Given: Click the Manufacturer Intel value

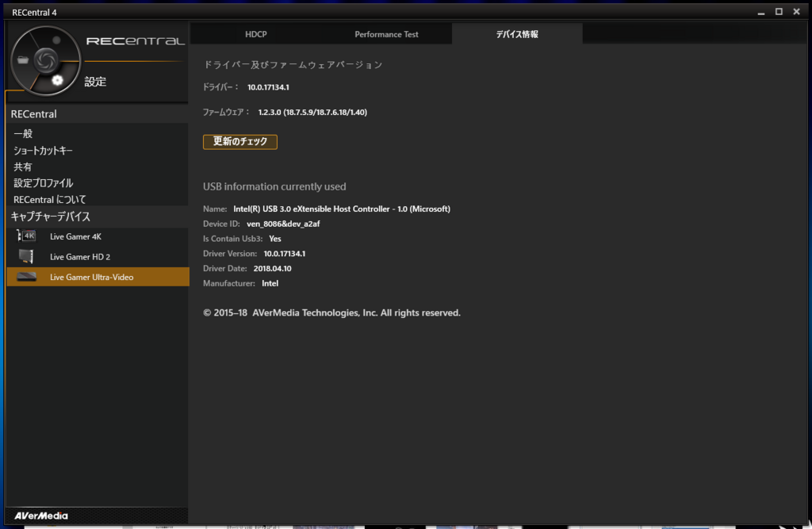Looking at the screenshot, I should [x=270, y=283].
